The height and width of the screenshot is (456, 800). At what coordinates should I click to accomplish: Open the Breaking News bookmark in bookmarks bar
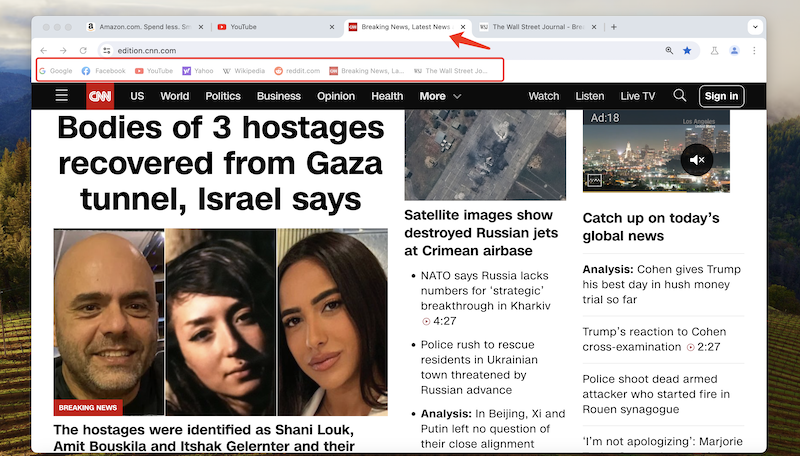[x=366, y=71]
